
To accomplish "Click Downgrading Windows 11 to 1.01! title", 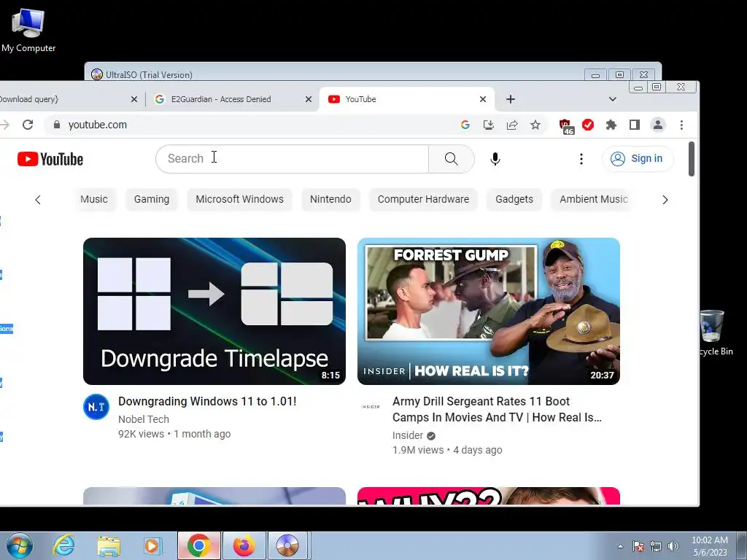I will (207, 402).
